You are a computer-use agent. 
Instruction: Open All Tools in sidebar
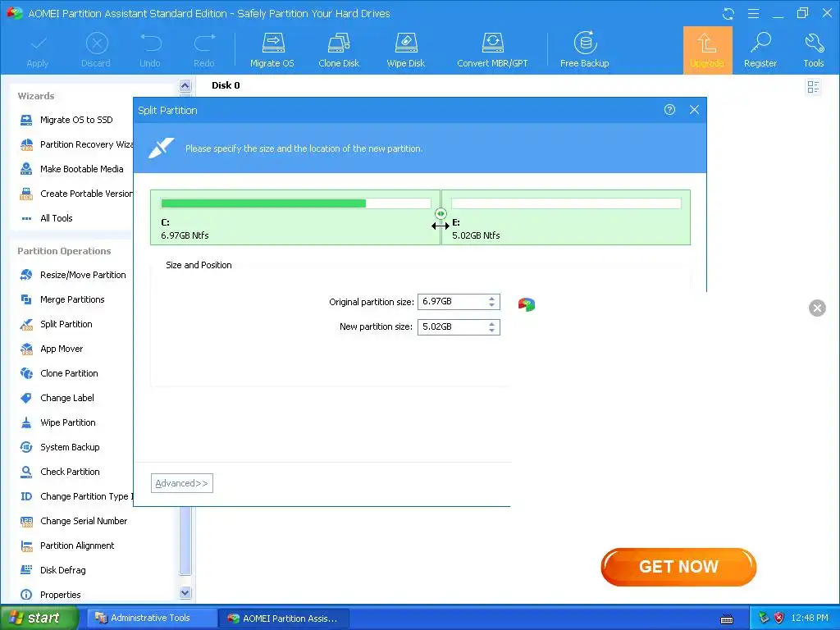pyautogui.click(x=46, y=218)
